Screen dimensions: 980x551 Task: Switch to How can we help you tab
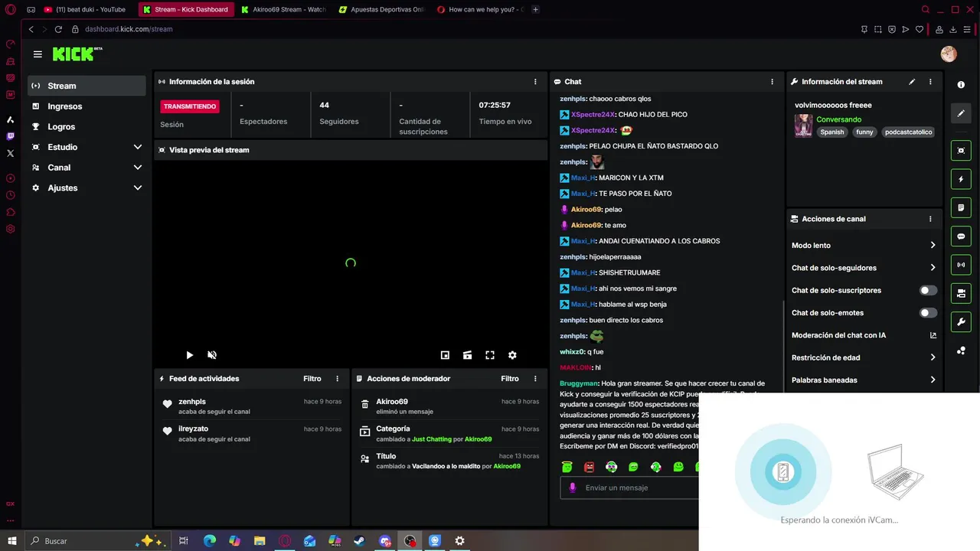point(481,9)
